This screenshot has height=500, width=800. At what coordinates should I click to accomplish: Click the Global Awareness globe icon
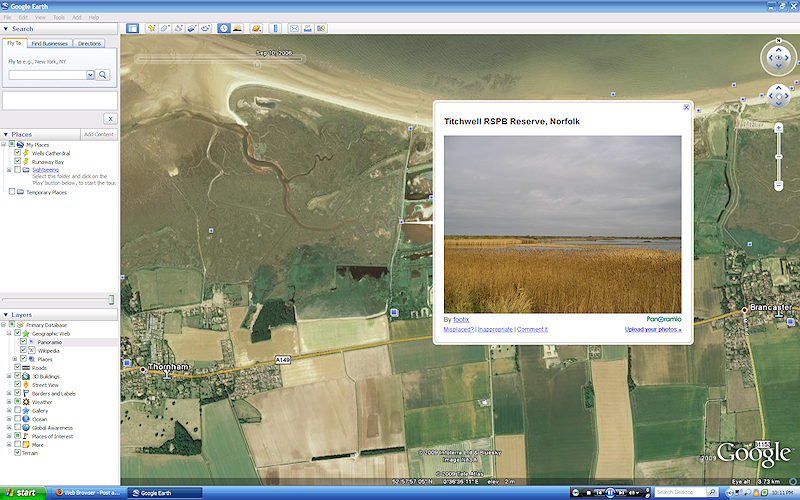click(26, 428)
